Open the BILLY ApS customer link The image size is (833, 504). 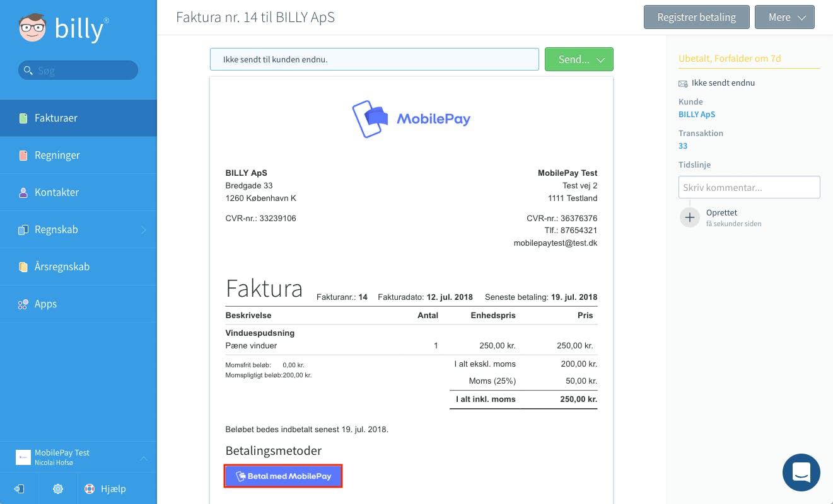697,115
